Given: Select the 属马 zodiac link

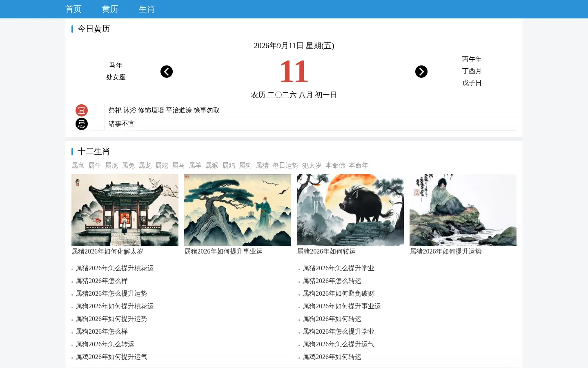Looking at the screenshot, I should tap(178, 166).
